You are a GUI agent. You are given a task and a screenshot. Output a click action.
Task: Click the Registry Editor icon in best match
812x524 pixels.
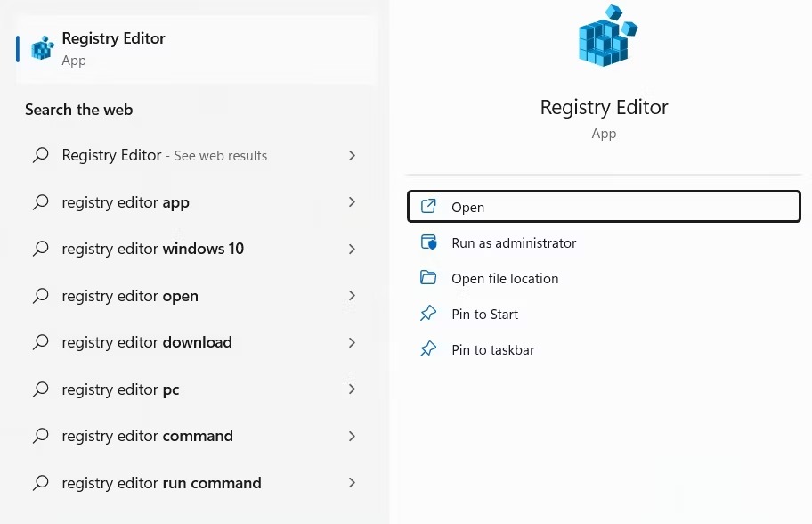coord(43,49)
